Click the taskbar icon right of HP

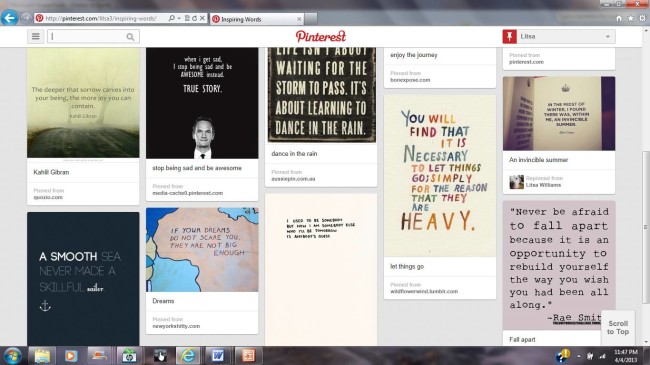point(160,356)
